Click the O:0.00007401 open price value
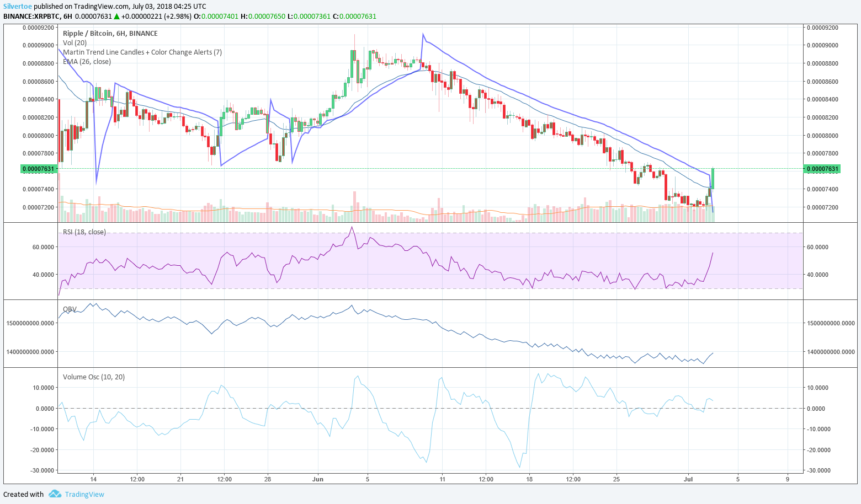 click(215, 17)
